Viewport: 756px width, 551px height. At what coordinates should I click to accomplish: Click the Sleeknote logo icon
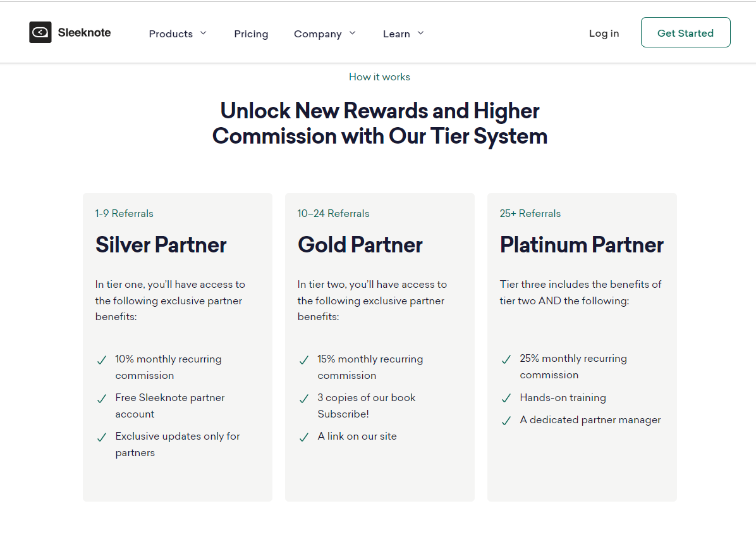(40, 32)
